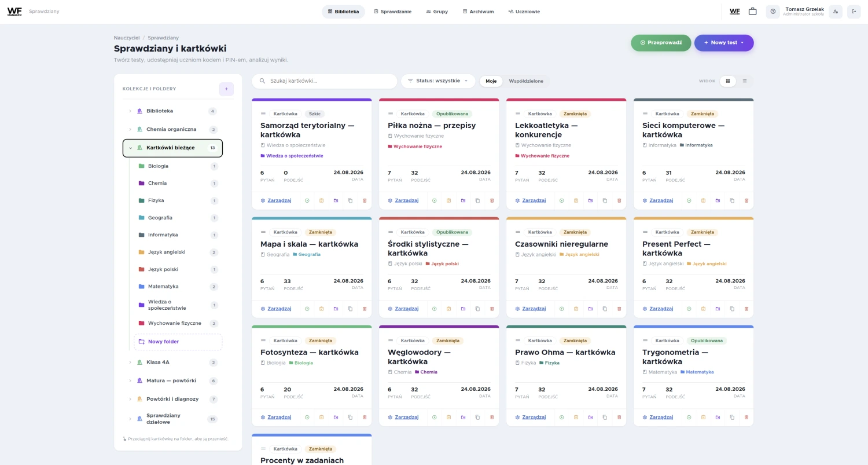Viewport: 868px width, 465px height.
Task: Switch to grid view
Action: click(x=729, y=81)
